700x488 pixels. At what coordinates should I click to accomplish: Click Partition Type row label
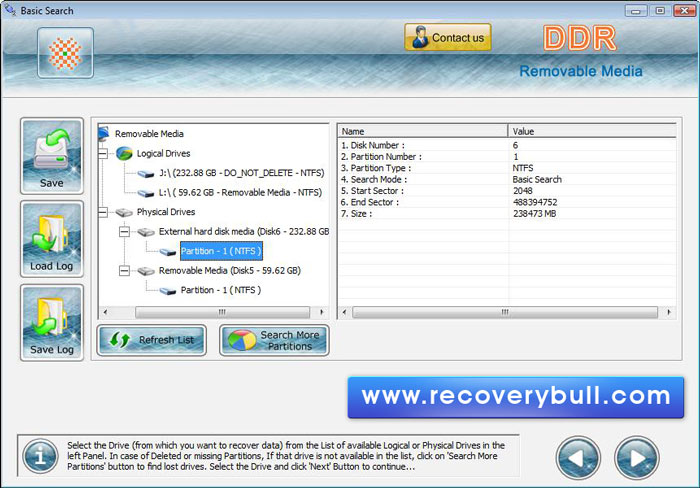pos(376,168)
